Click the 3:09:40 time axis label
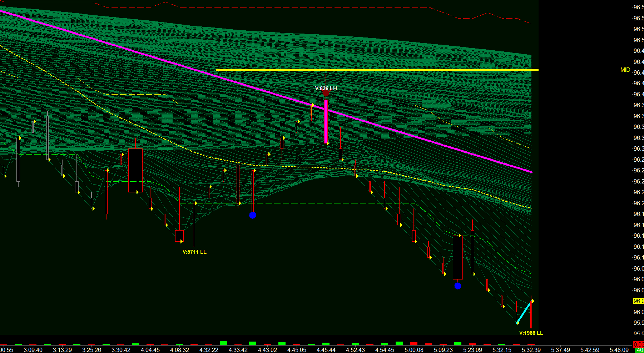This screenshot has height=353, width=644. pos(33,350)
